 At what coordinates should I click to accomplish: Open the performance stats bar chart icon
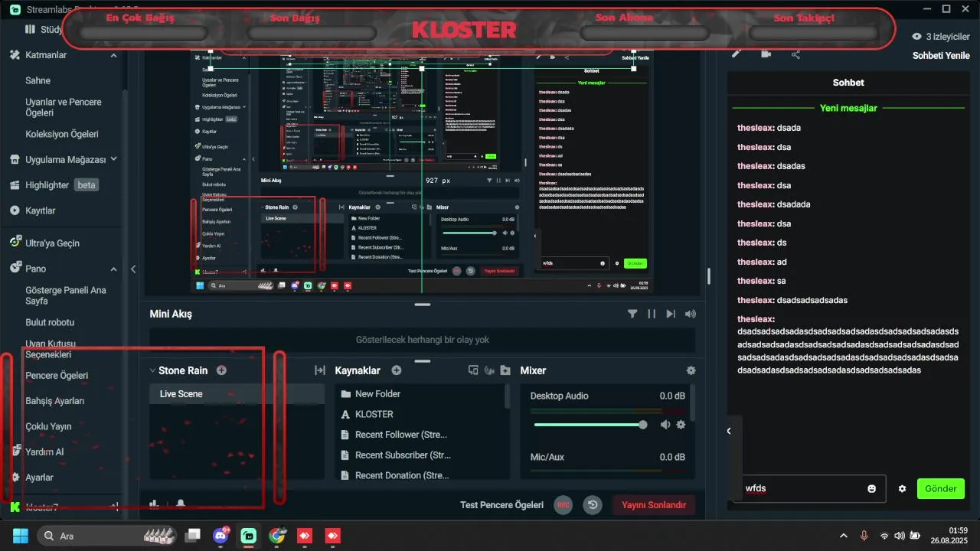[x=154, y=504]
